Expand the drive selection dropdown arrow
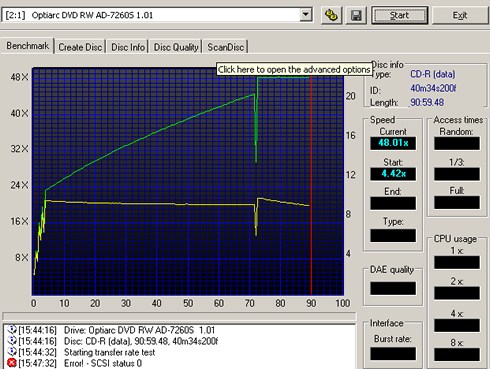Viewport: 490px width, 369px height. [305, 15]
